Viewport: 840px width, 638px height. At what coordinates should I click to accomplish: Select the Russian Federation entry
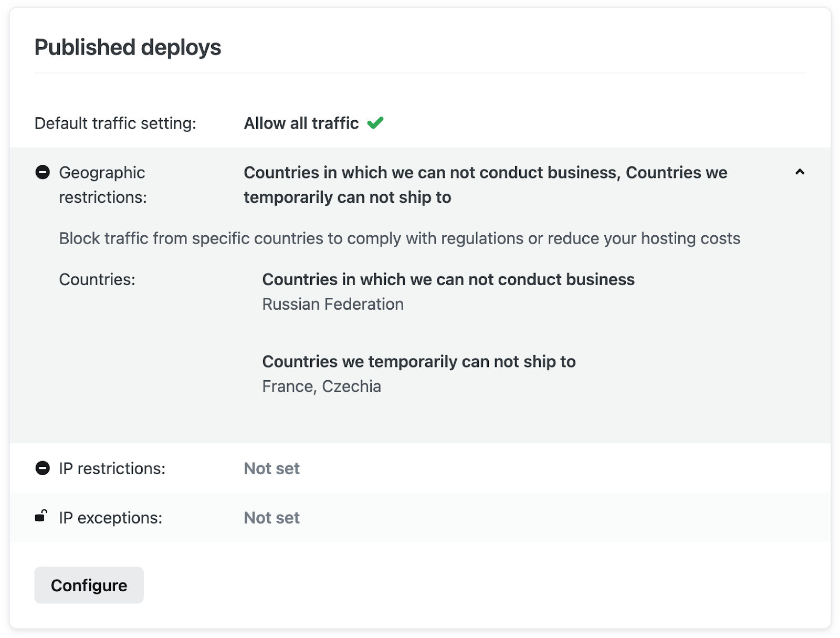point(333,304)
